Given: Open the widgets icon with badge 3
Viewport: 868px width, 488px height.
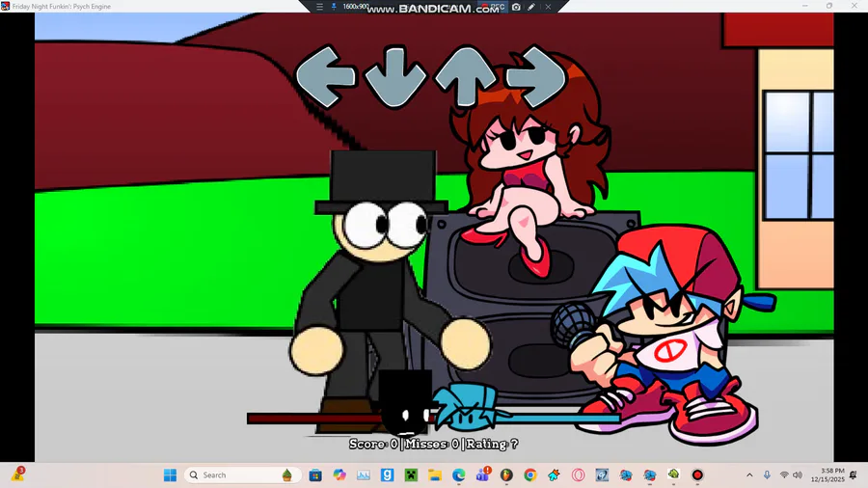Looking at the screenshot, I should 17,474.
